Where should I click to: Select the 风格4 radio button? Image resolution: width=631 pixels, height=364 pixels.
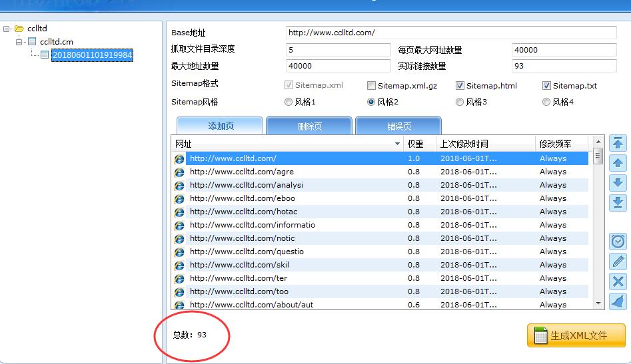point(546,102)
